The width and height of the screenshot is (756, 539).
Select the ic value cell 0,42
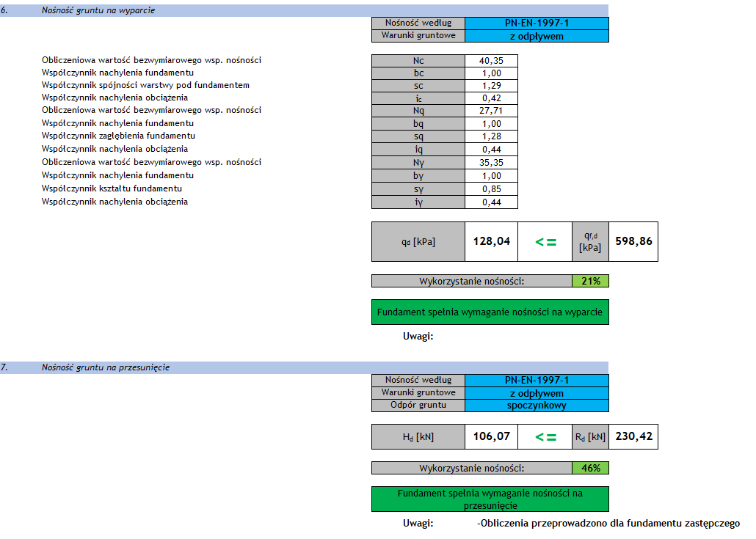point(491,98)
